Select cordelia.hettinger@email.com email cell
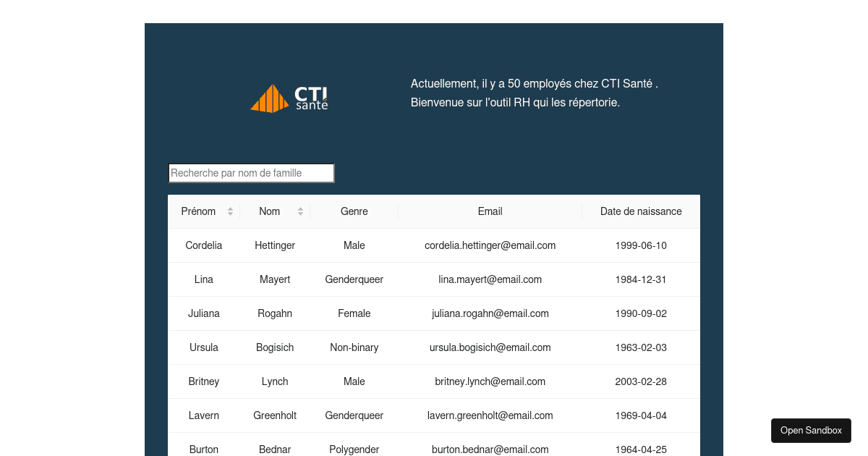 pos(490,245)
